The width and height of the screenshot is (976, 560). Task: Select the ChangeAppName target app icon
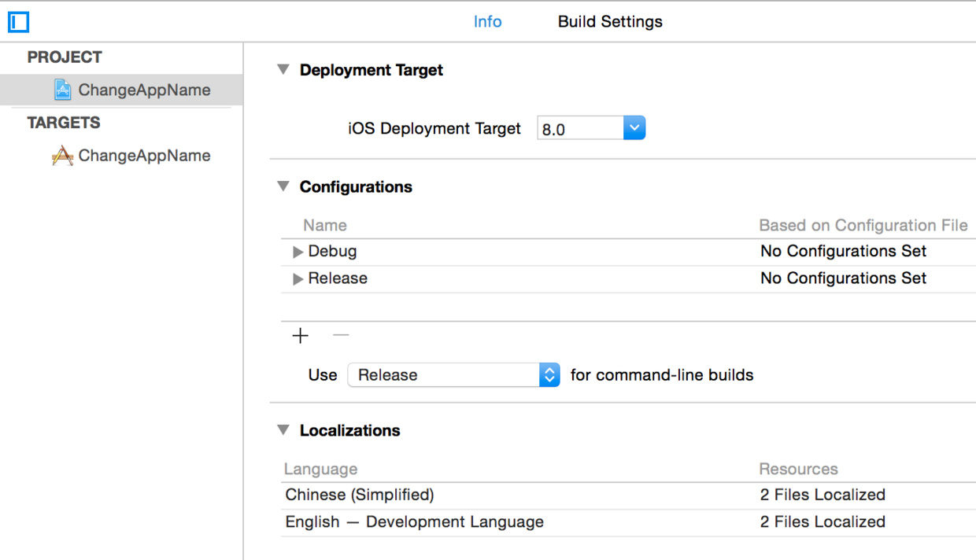click(62, 156)
